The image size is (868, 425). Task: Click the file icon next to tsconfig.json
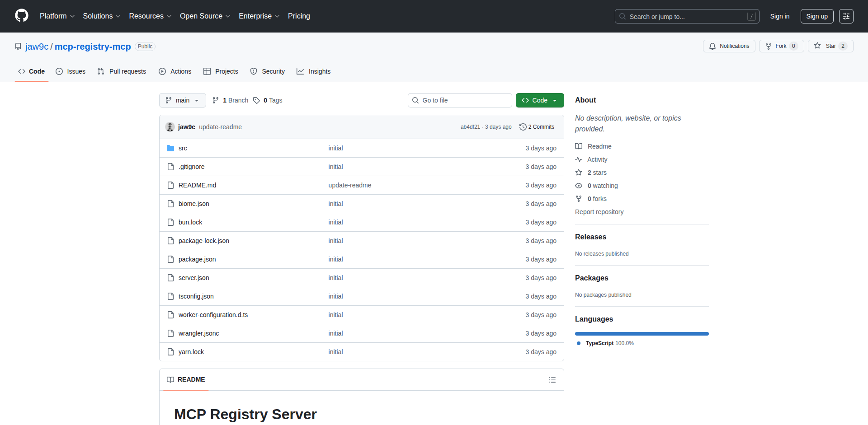tap(170, 296)
